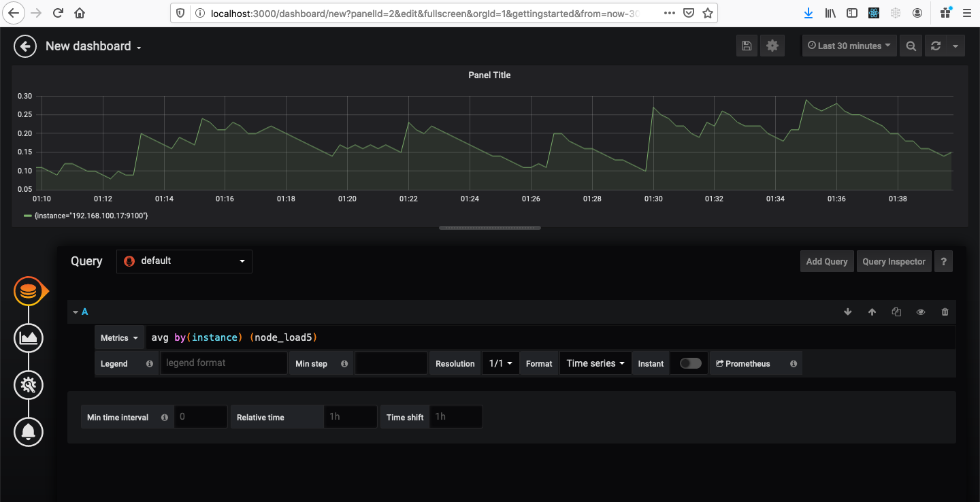
Task: Click the legend format input field
Action: tap(223, 363)
